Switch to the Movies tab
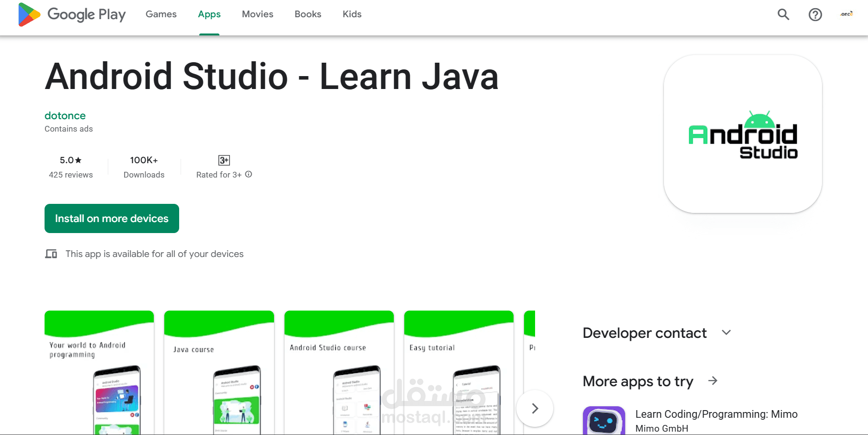This screenshot has width=868, height=435. click(x=258, y=14)
